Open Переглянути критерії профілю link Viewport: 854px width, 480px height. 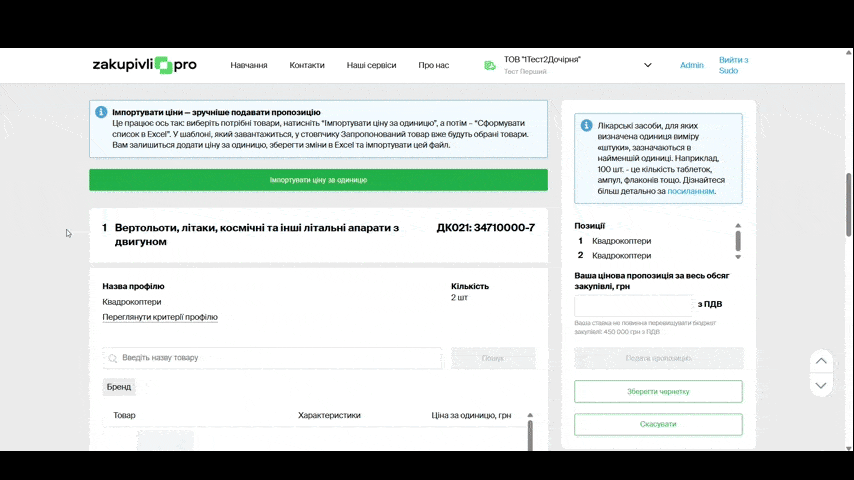(x=160, y=317)
